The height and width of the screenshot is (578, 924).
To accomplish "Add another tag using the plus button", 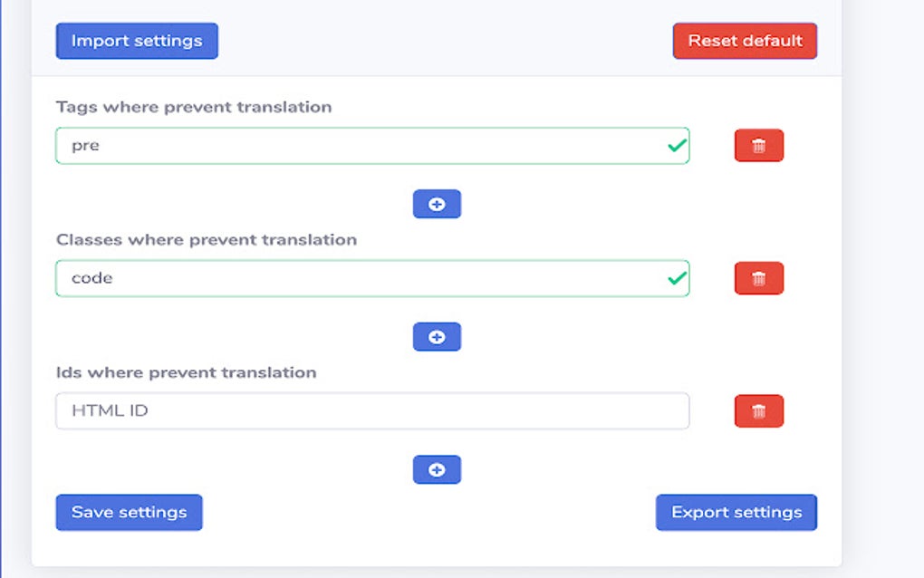I will click(x=437, y=204).
